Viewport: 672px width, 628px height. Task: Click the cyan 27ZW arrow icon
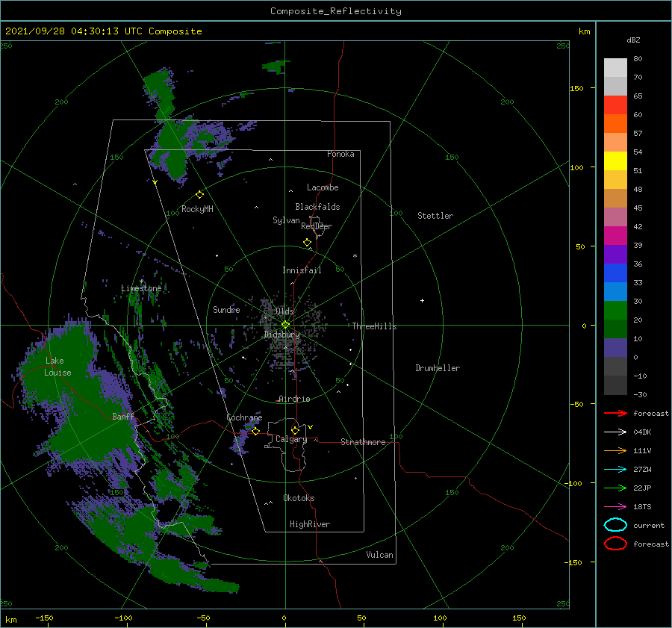click(x=615, y=470)
